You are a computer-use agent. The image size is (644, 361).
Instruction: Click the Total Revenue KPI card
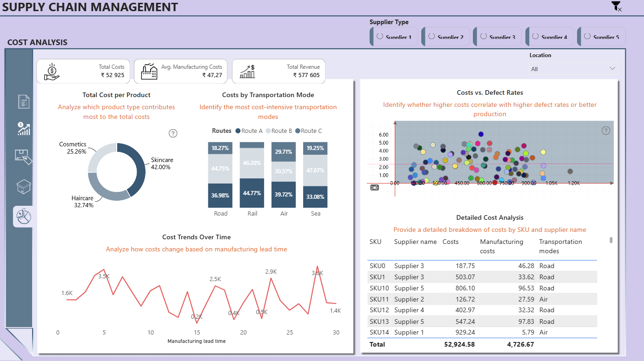click(x=279, y=71)
